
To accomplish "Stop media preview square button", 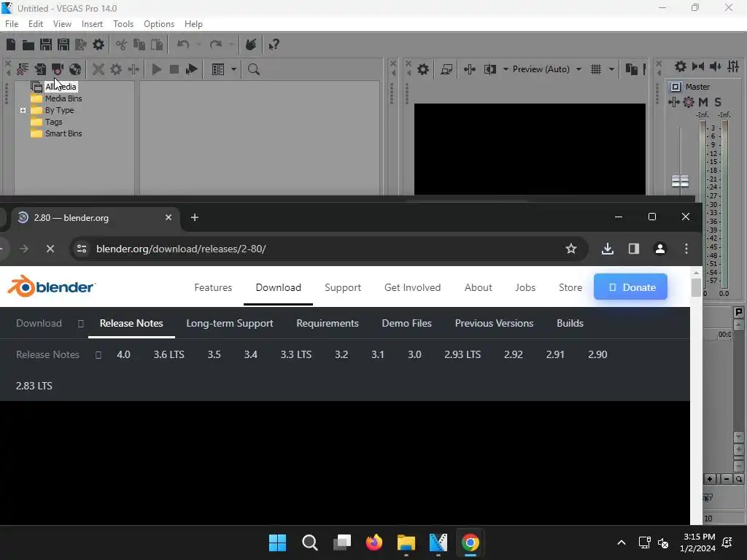I will (174, 69).
